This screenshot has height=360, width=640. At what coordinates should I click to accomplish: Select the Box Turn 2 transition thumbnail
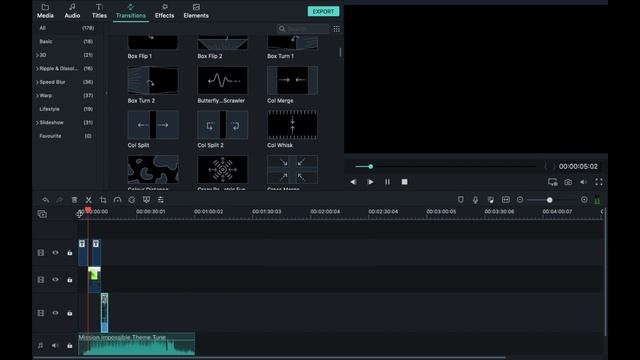point(153,80)
